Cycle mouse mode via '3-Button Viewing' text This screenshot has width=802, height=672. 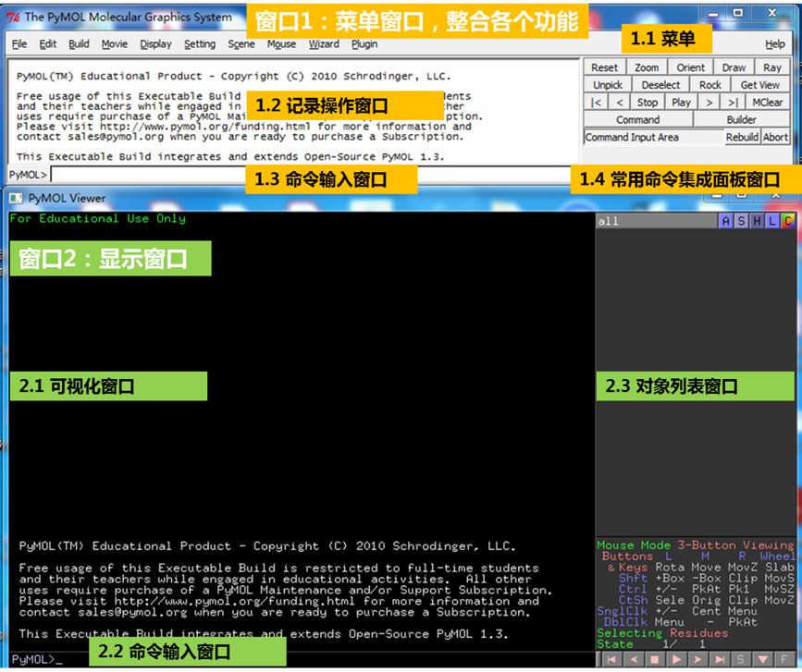pyautogui.click(x=735, y=545)
